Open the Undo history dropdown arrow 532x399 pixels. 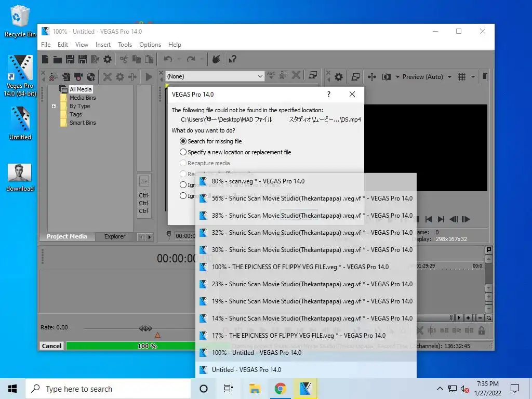[179, 59]
